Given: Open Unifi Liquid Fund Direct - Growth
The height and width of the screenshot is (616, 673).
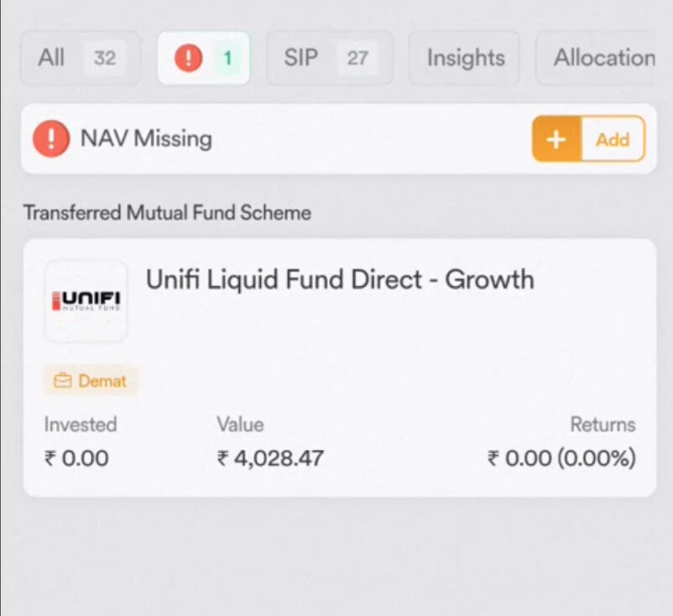Looking at the screenshot, I should 340,279.
